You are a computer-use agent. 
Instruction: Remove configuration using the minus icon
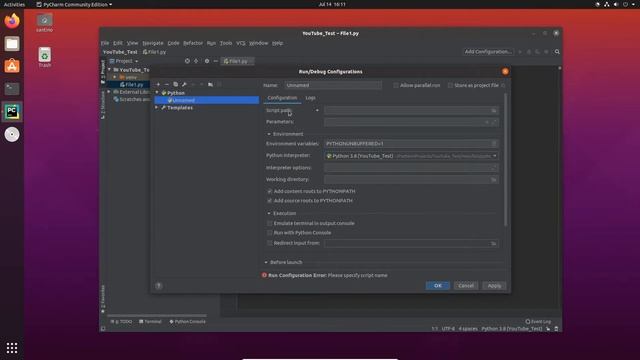(x=167, y=84)
